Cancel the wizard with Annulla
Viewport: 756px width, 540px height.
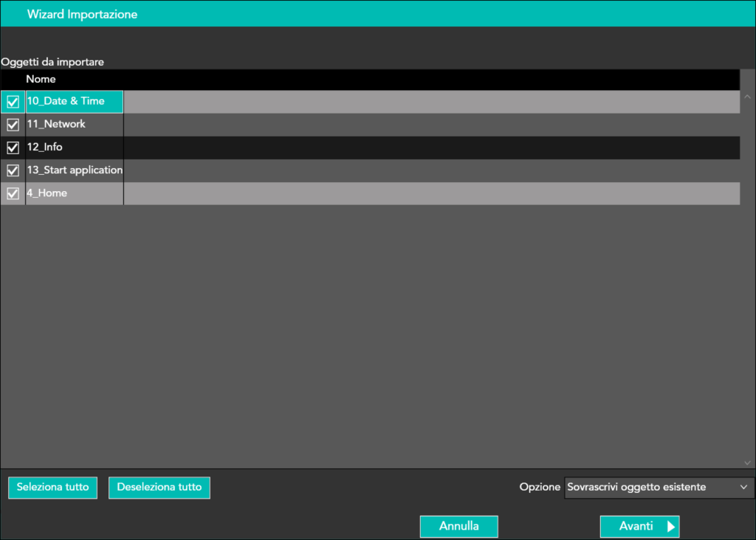pos(458,527)
